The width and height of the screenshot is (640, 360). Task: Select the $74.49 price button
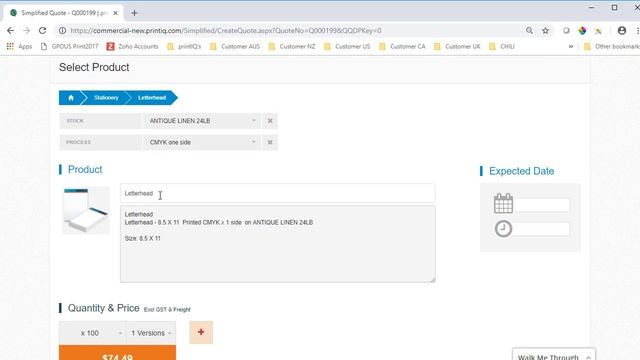(x=118, y=353)
